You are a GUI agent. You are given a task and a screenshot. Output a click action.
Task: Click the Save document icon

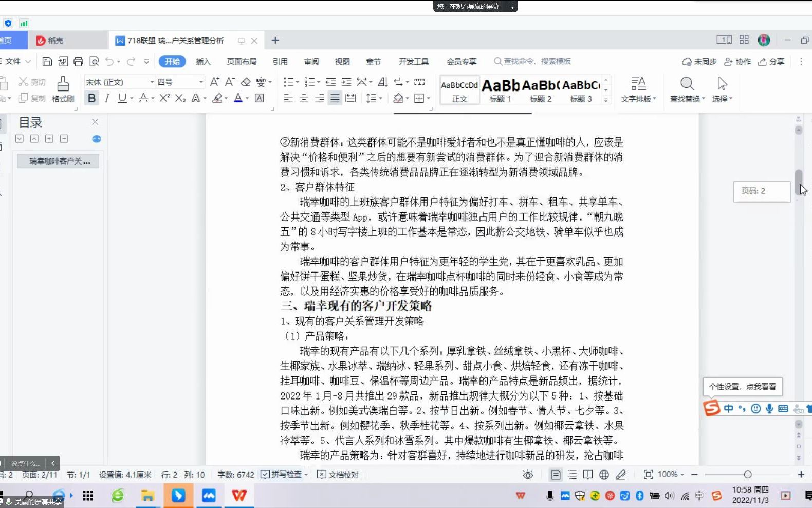click(x=47, y=62)
